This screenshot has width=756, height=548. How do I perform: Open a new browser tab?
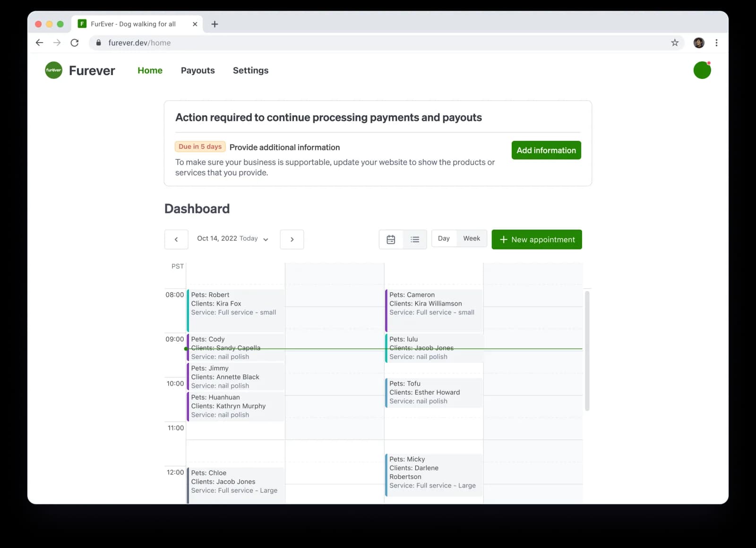[x=215, y=24]
